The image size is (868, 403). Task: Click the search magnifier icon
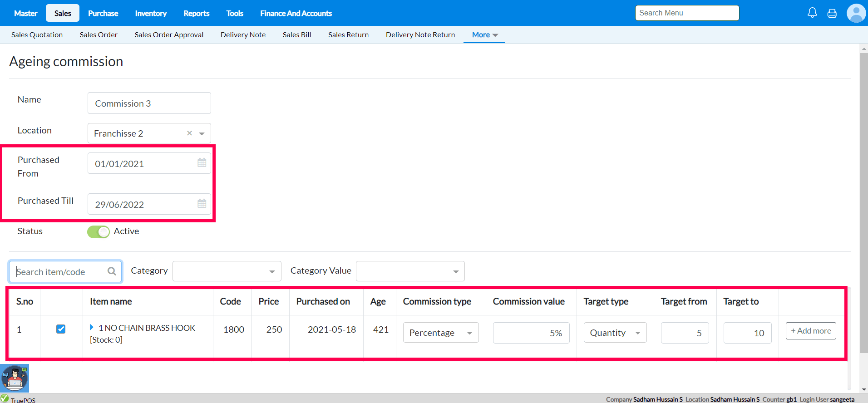point(112,271)
